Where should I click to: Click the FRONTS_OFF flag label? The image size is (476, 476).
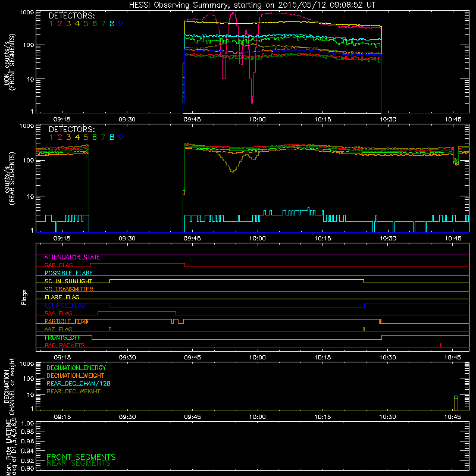point(62,337)
